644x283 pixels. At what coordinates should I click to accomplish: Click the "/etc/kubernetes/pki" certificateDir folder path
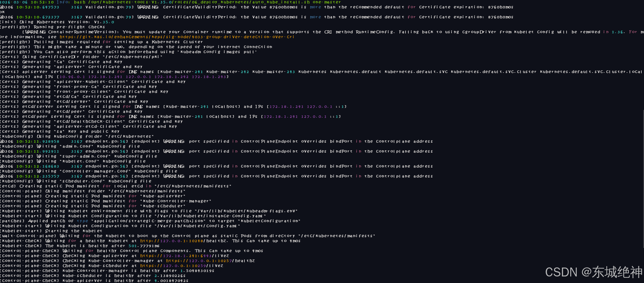[133, 57]
